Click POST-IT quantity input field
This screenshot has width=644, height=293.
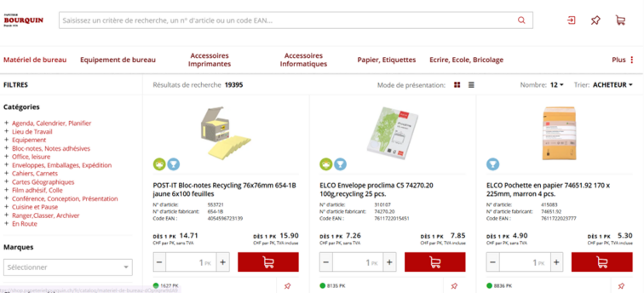[191, 262]
